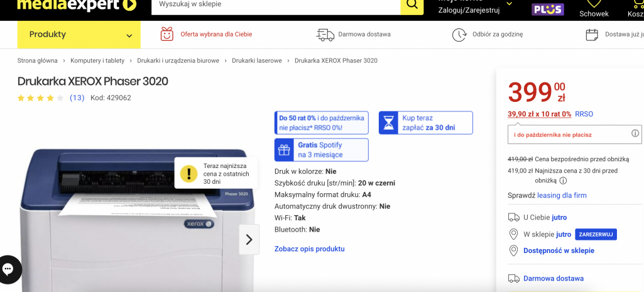Click the '39,90 zł x 10 rat 0%' link
This screenshot has height=292, width=644.
539,114
